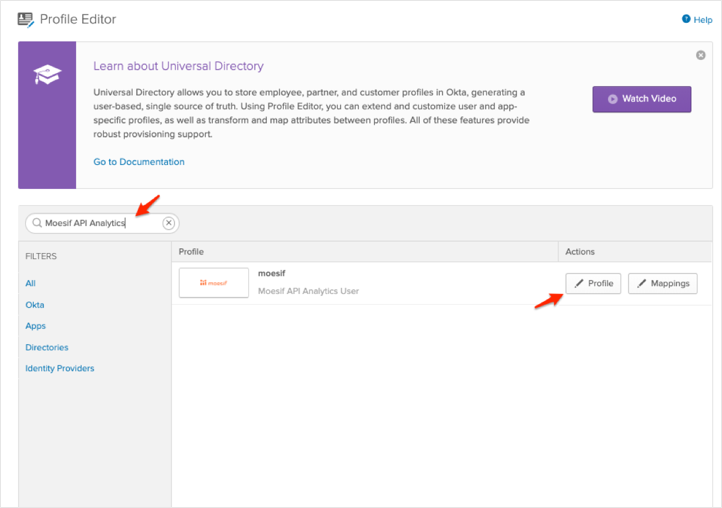
Task: Select the All filter
Action: pyautogui.click(x=30, y=283)
